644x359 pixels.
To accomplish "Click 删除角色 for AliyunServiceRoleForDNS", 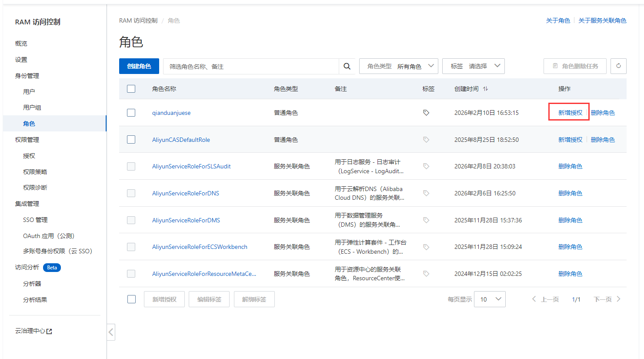I will point(570,193).
